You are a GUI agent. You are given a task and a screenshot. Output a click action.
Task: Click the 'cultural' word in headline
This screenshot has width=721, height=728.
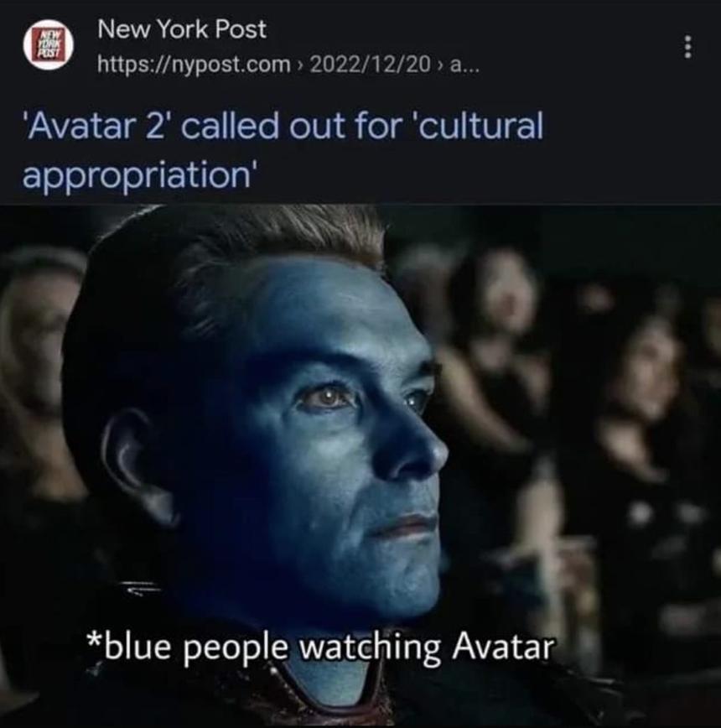[480, 125]
